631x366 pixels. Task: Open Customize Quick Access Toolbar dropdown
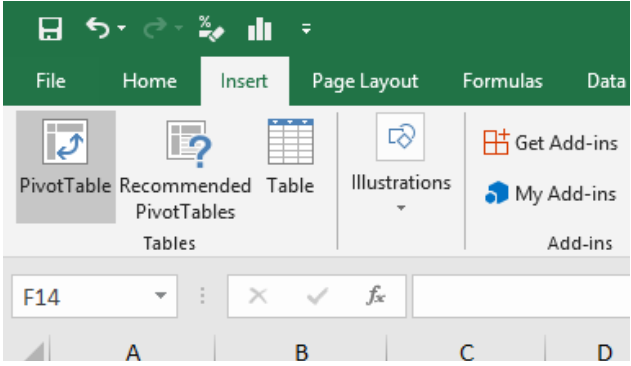click(x=306, y=29)
